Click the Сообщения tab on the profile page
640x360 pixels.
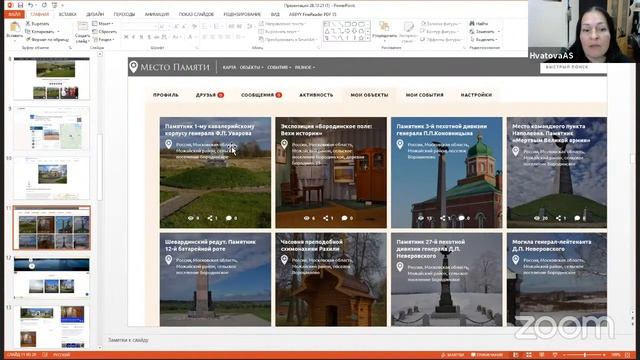(261, 95)
